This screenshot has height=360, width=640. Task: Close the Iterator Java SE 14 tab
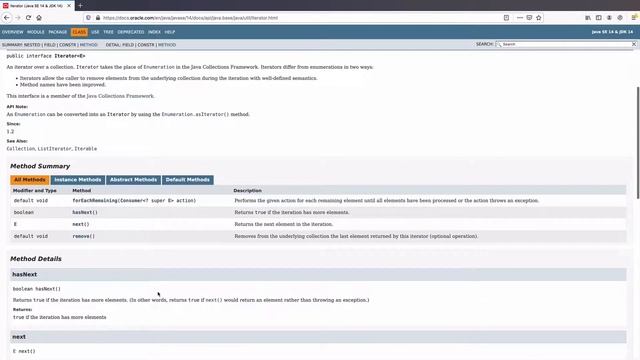pos(69,6)
